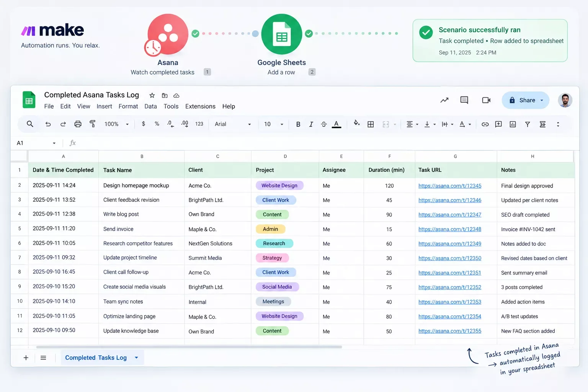Toggle bold formatting

[298, 124]
